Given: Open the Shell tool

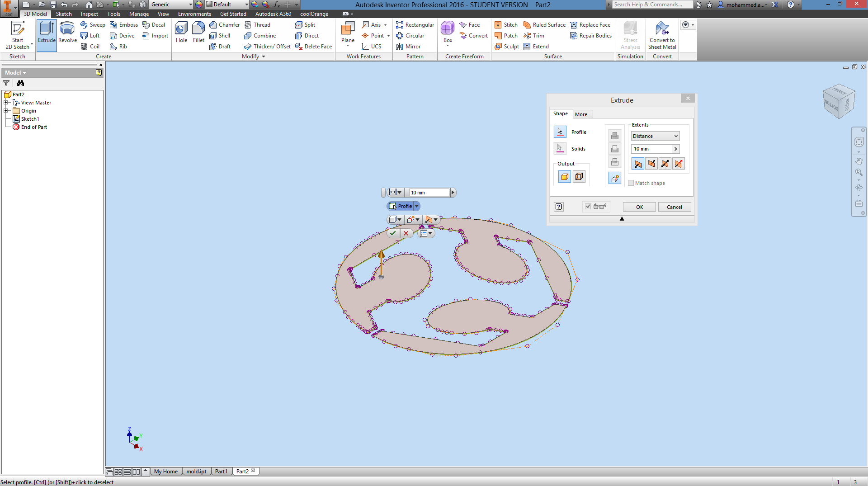Looking at the screenshot, I should click(x=220, y=36).
